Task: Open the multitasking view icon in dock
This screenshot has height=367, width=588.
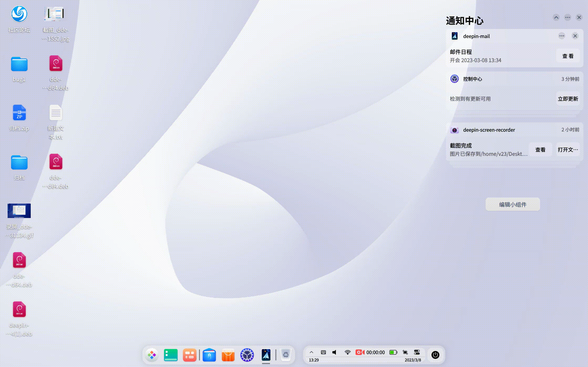Action: click(x=189, y=355)
